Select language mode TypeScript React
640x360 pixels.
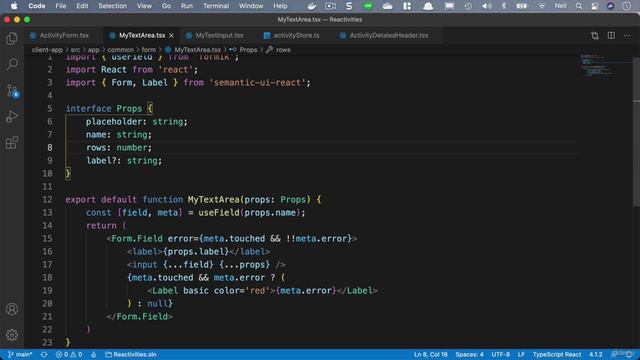[x=557, y=354]
